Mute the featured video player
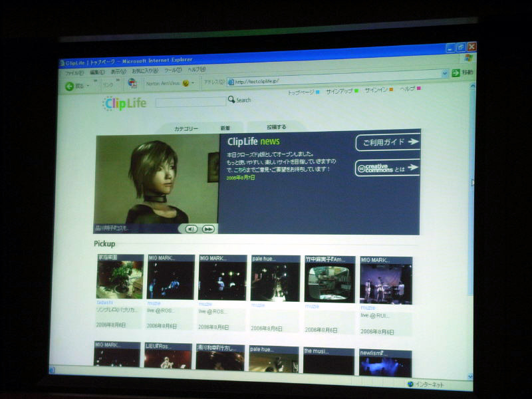This screenshot has height=399, width=532. [x=191, y=229]
